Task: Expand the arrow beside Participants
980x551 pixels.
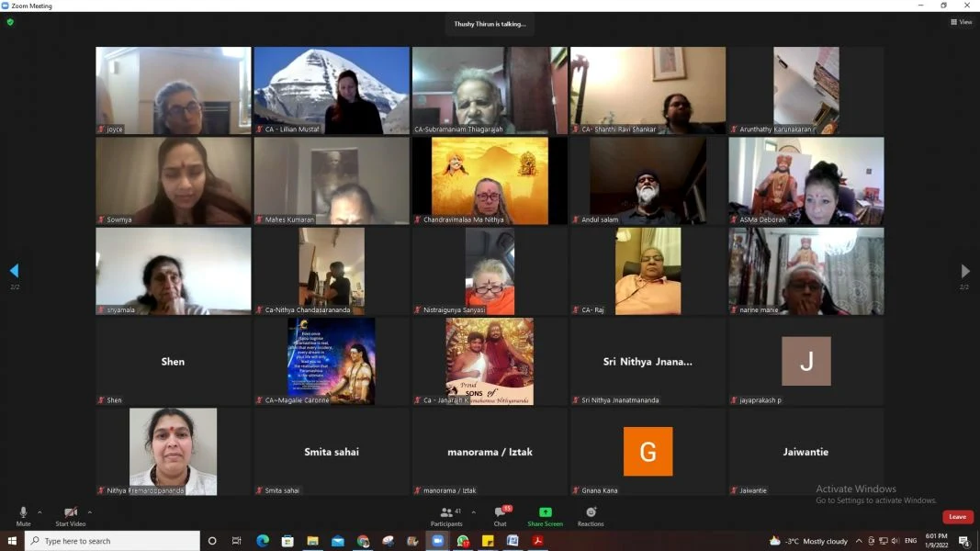Action: point(473,512)
